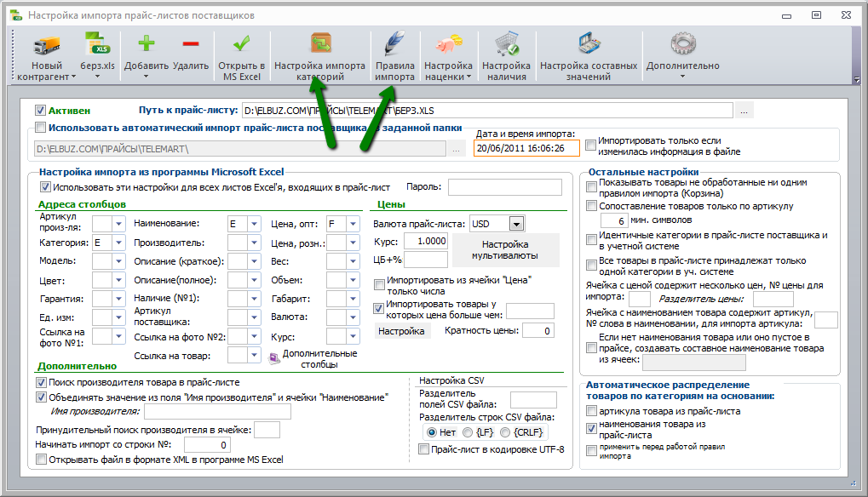The image size is (868, 497).
Task: Toggle the Активен checkbox
Action: click(x=40, y=111)
